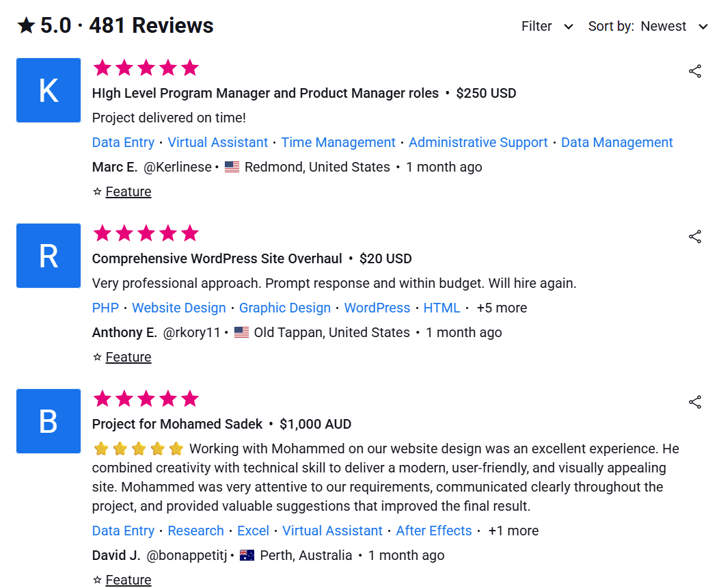Click the pink star rating on Marc's review

(x=146, y=68)
